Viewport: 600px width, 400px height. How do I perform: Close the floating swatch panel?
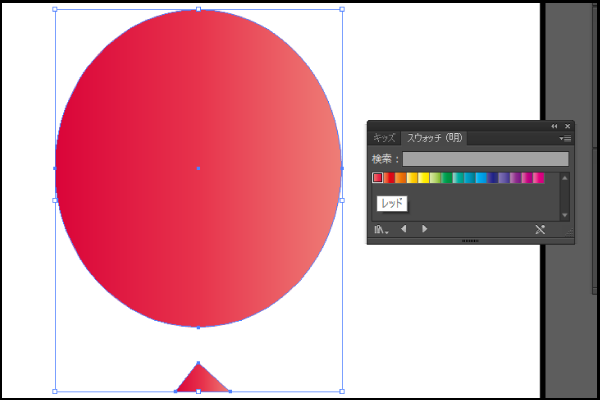tap(567, 126)
